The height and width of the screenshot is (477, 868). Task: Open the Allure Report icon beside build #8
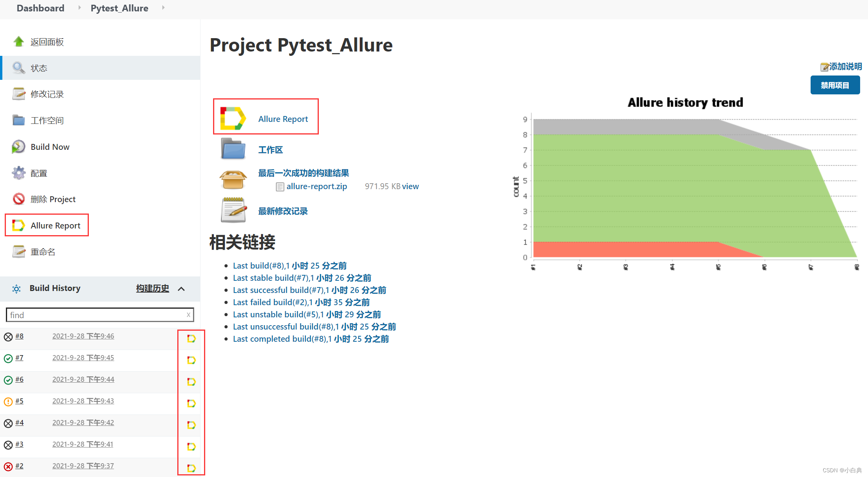(x=191, y=338)
